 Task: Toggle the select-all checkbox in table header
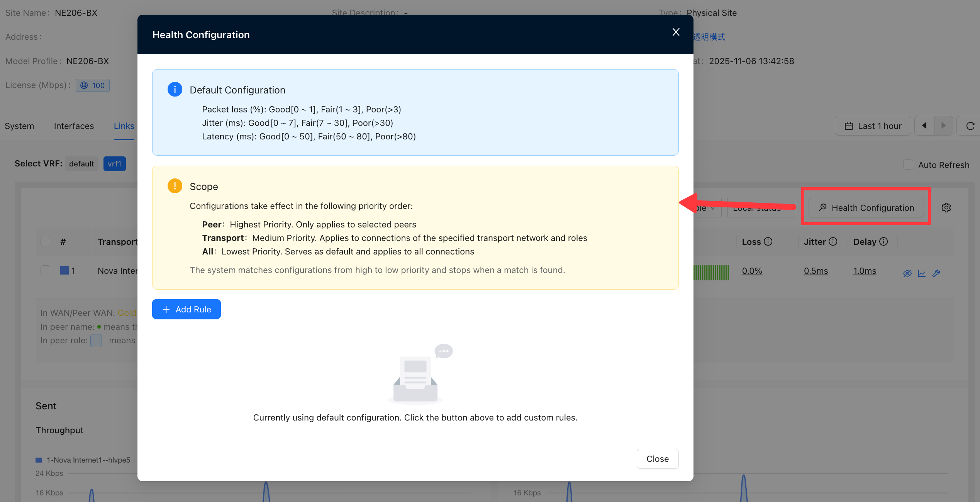(46, 242)
